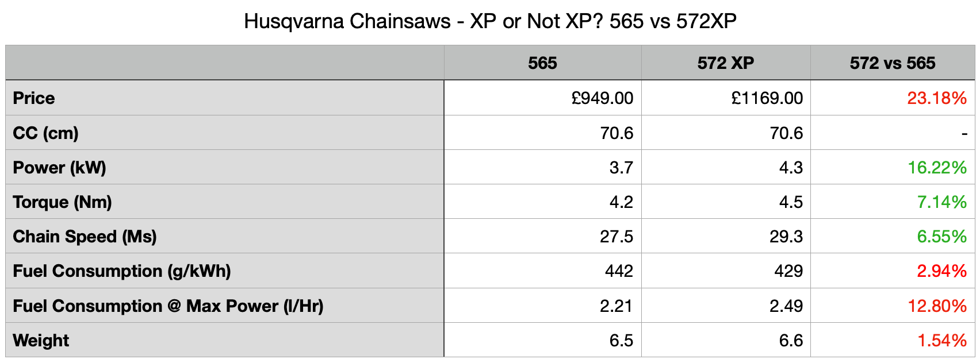Select the Price row label
This screenshot has height=363, width=980.
pyautogui.click(x=34, y=98)
